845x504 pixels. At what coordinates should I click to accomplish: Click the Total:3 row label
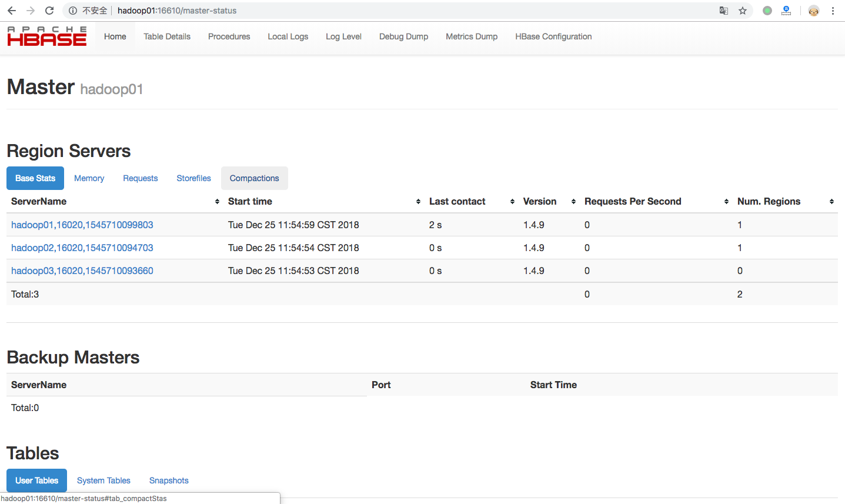click(25, 294)
